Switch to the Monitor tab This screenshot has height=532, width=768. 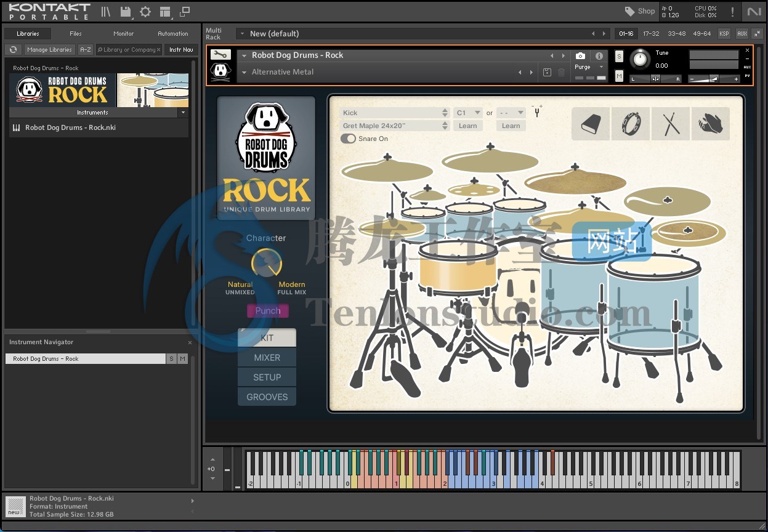click(x=124, y=33)
